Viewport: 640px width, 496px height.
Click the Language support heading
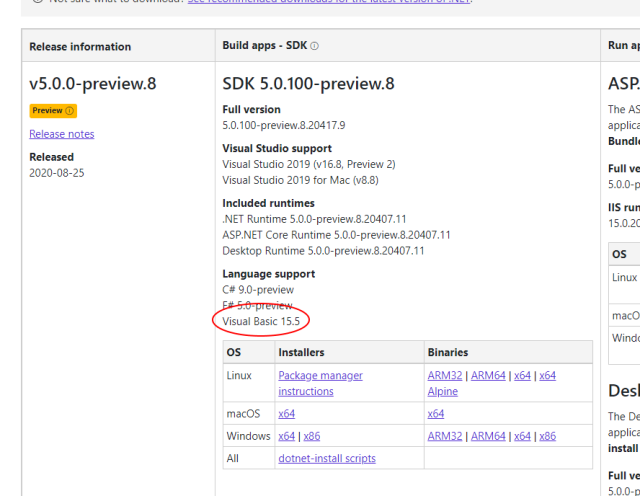(269, 274)
